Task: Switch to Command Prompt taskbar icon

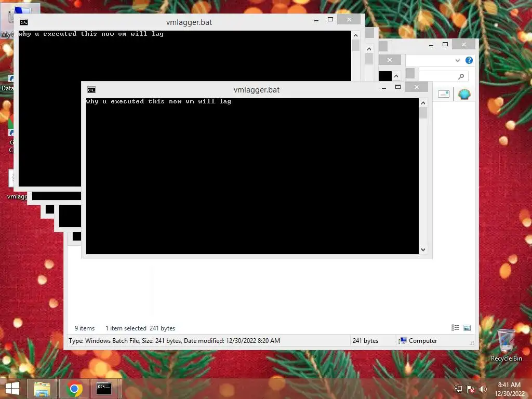Action: pyautogui.click(x=104, y=389)
